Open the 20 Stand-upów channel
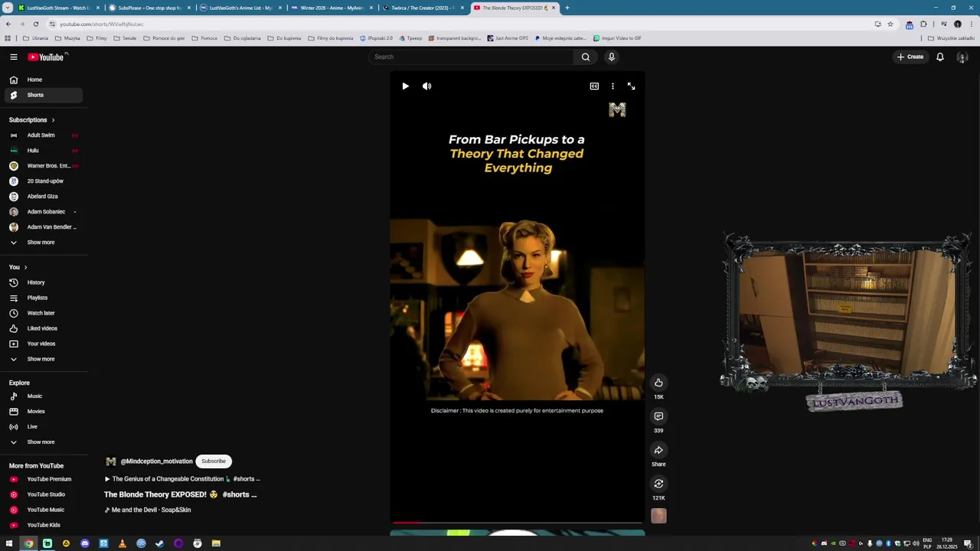The image size is (980, 551). click(43, 181)
